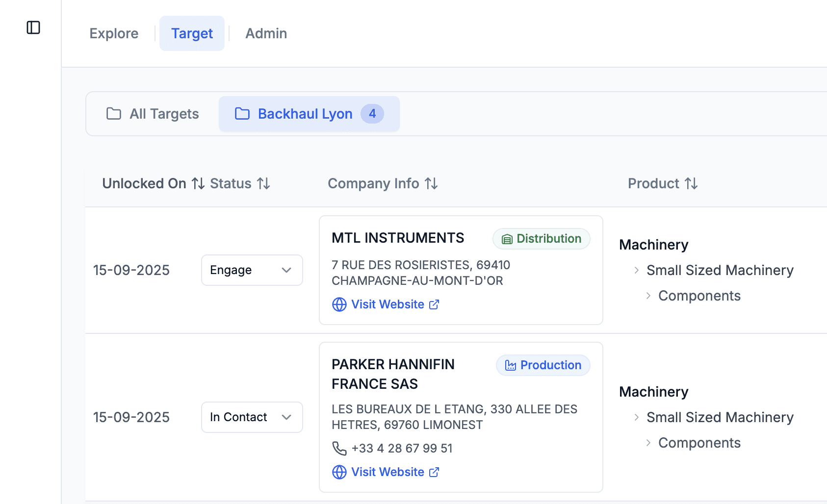Switch to the Target tab
Screen dimensions: 827x504
tap(192, 33)
